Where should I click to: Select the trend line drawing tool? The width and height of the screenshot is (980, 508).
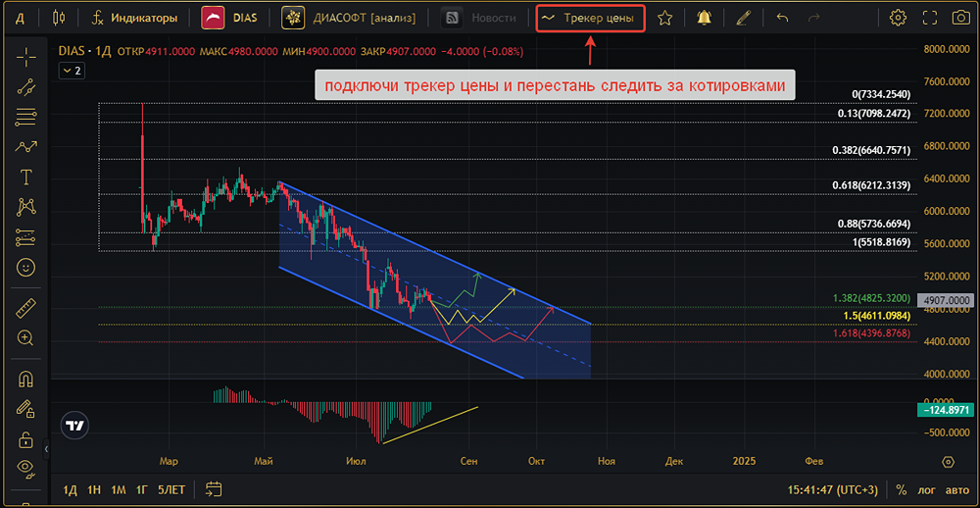pos(25,87)
